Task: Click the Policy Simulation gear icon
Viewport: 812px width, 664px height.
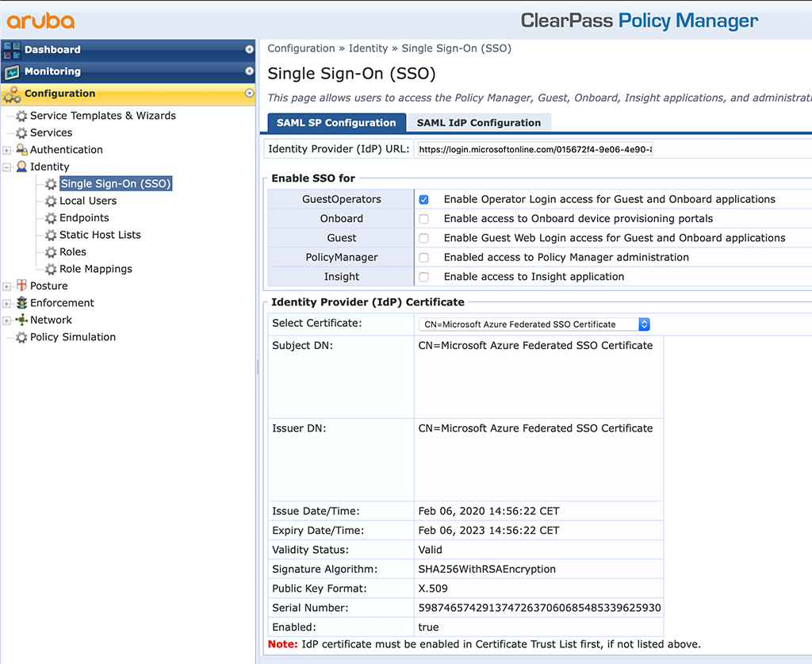Action: tap(21, 337)
